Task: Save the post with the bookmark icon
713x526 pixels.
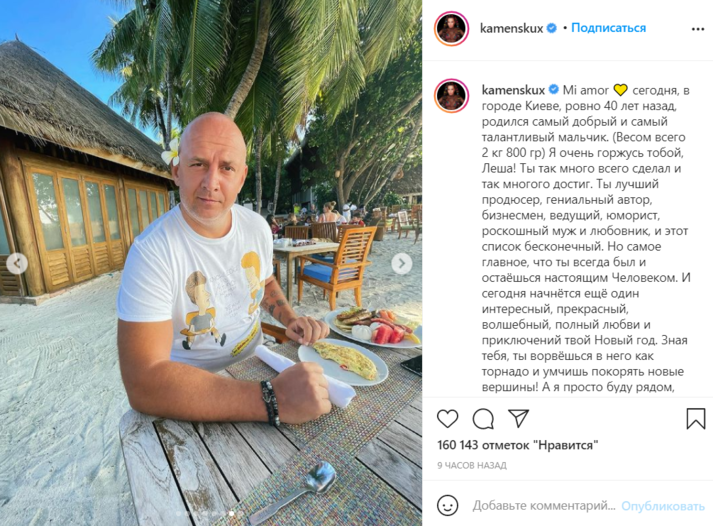Action: click(x=695, y=419)
